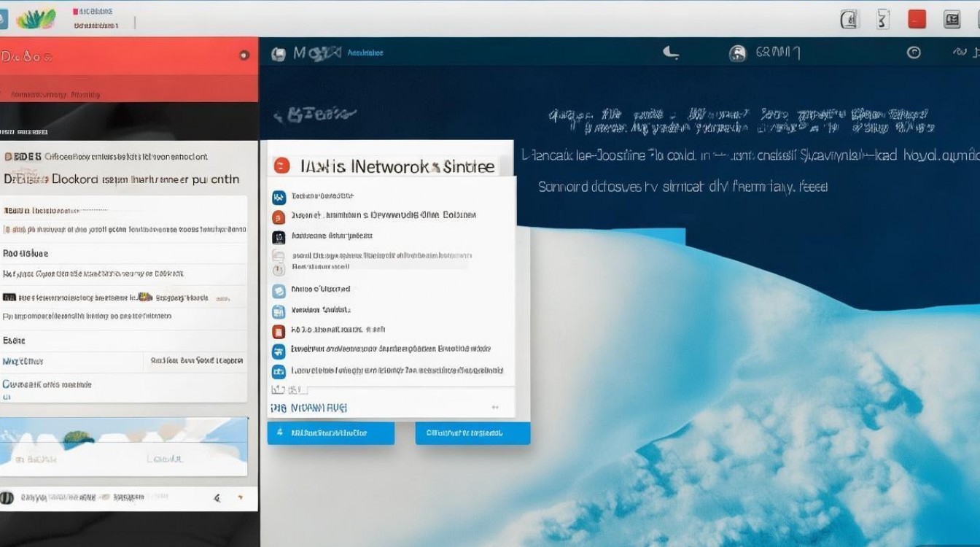The width and height of the screenshot is (980, 547).
Task: Select the last blue icon in dialog list
Action: [x=278, y=371]
